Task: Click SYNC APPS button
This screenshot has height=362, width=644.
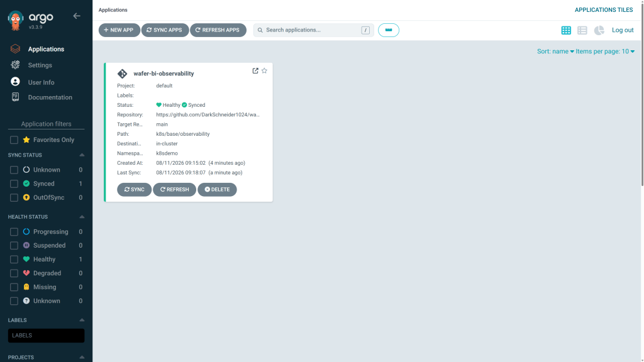Action: tap(165, 30)
